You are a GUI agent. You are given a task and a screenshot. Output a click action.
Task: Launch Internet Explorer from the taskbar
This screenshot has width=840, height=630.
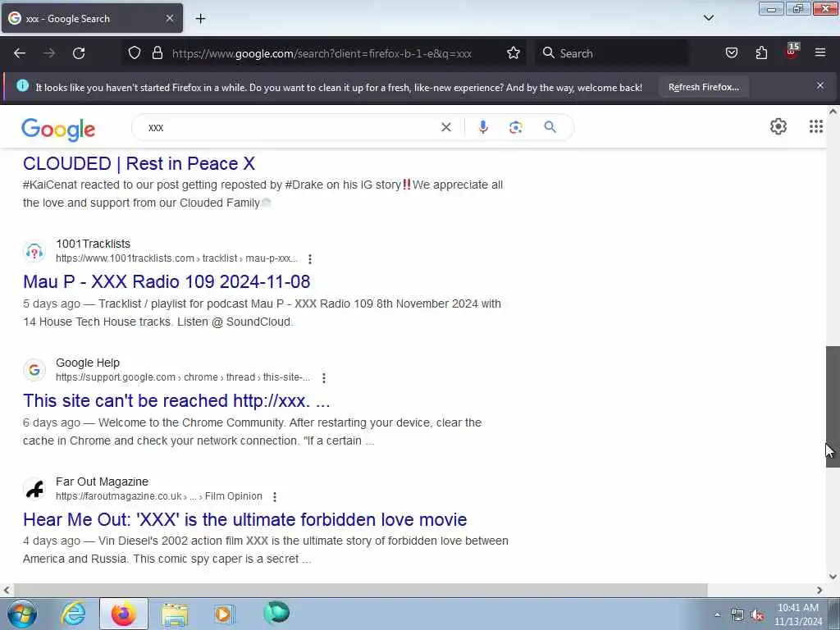73,614
